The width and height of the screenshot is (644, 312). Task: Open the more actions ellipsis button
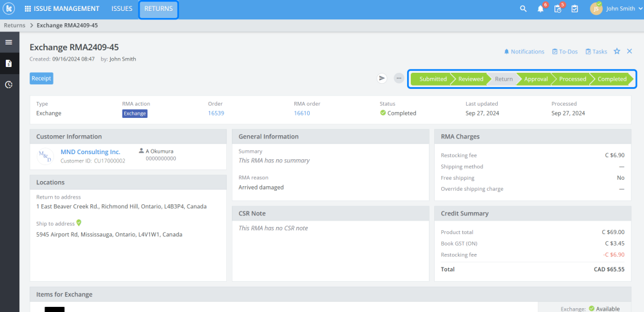point(399,78)
